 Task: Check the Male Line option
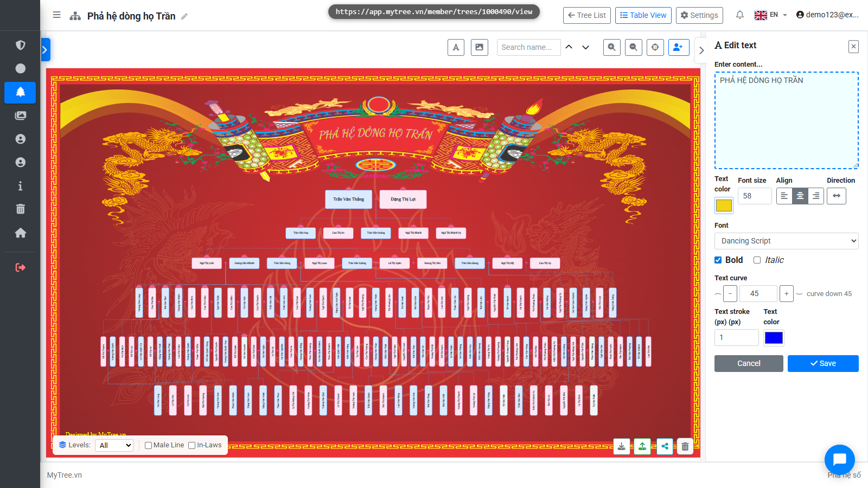pyautogui.click(x=148, y=446)
